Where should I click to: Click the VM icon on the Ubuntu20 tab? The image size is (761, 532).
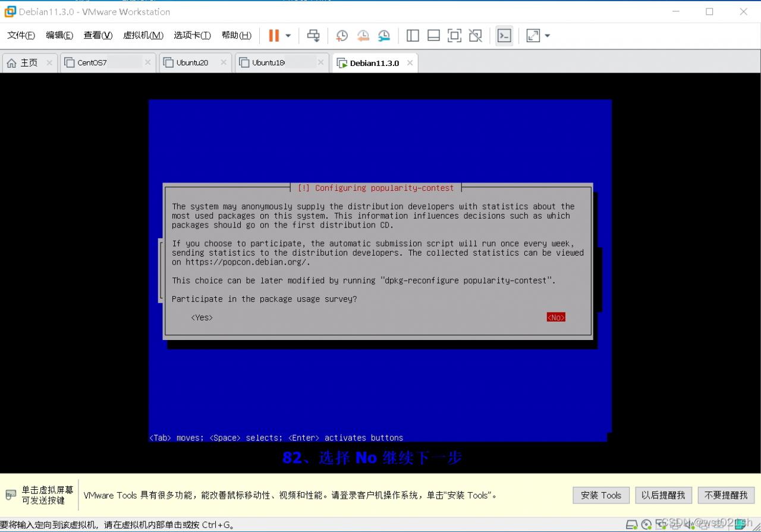pos(168,62)
